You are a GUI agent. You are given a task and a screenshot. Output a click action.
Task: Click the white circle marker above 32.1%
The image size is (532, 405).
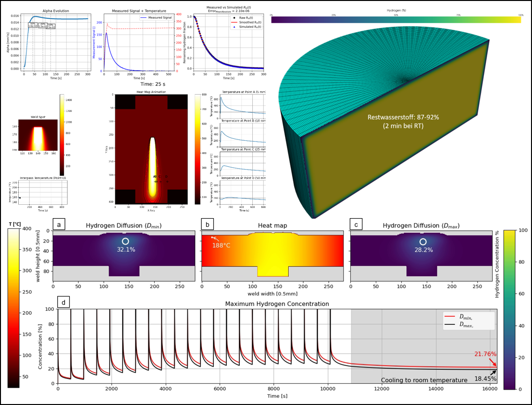pos(125,241)
